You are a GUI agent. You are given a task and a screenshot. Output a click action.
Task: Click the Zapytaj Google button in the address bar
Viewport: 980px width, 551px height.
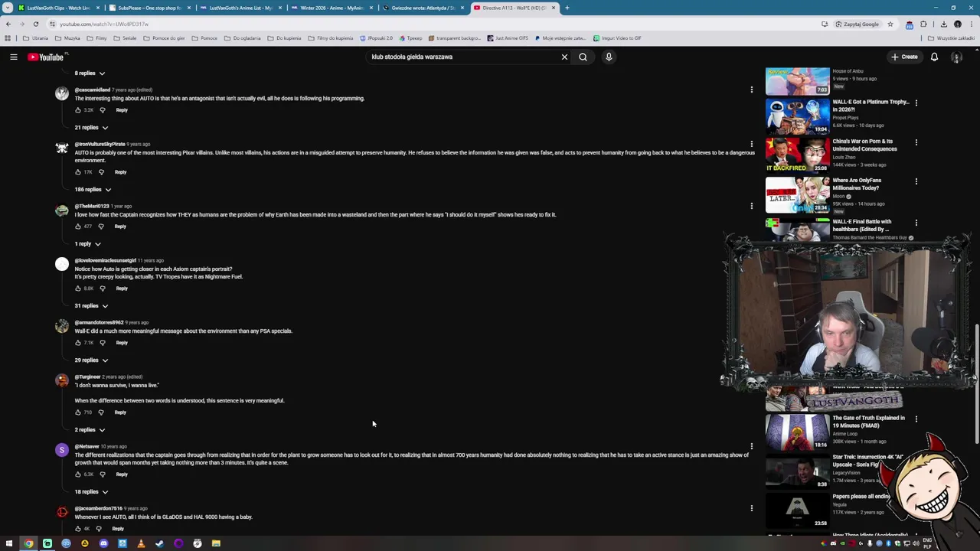pos(857,24)
